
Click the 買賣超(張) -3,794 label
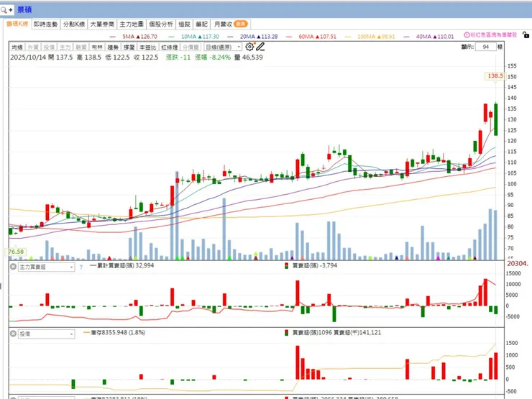314,266
